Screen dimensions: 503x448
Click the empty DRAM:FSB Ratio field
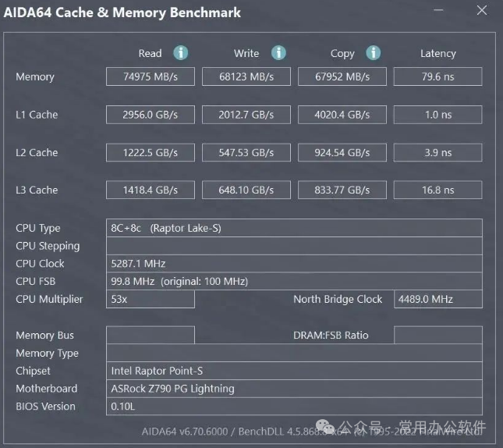click(x=437, y=335)
